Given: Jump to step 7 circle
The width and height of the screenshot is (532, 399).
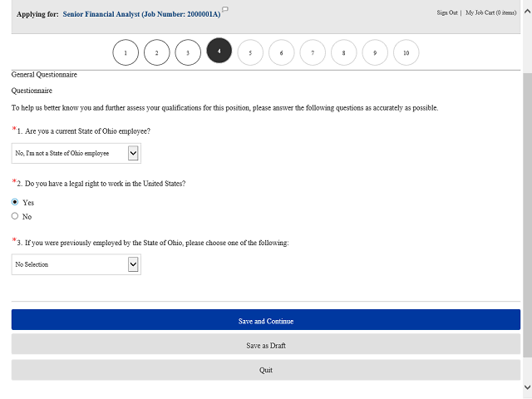Looking at the screenshot, I should coord(313,52).
